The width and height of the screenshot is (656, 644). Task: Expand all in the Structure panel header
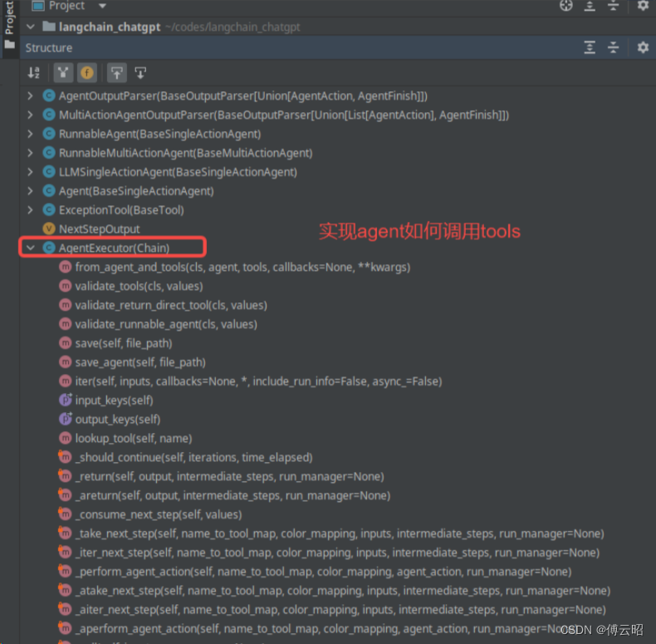[x=590, y=47]
